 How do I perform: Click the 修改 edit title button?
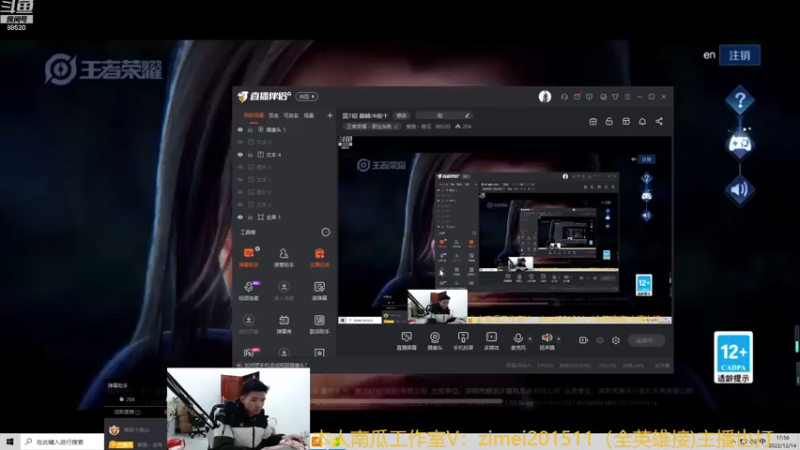(x=402, y=116)
